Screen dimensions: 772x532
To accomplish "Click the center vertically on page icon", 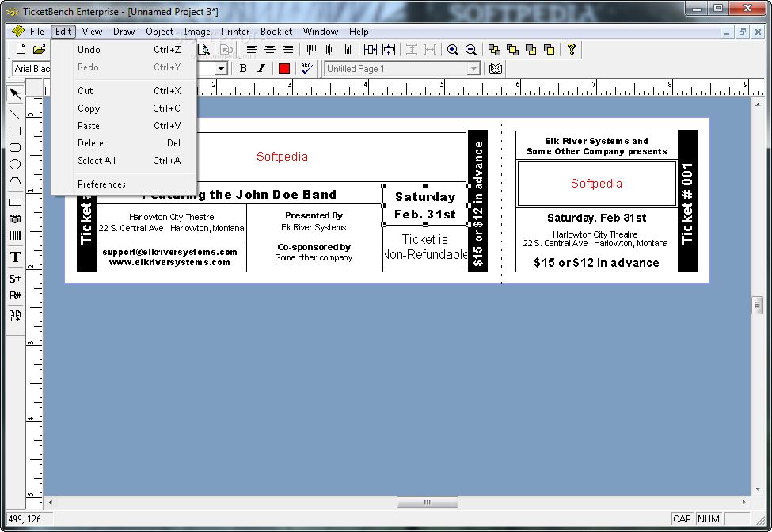I will point(389,49).
